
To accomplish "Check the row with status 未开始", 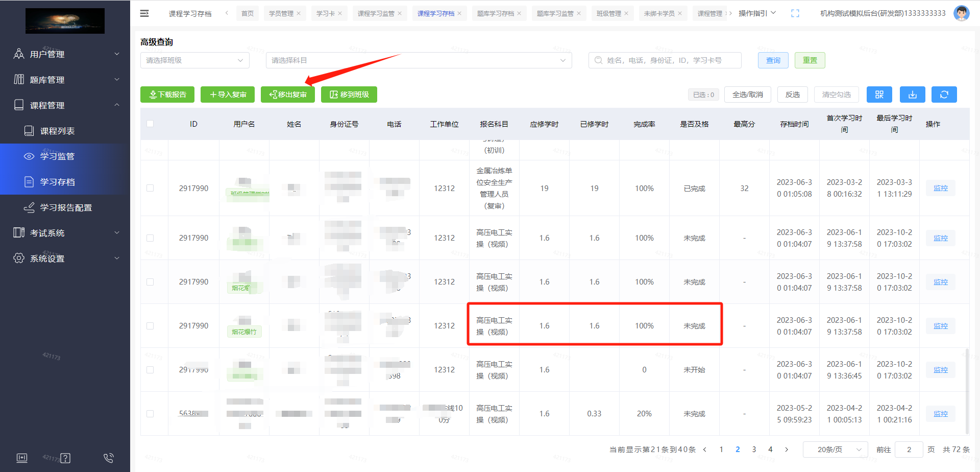I will (150, 370).
